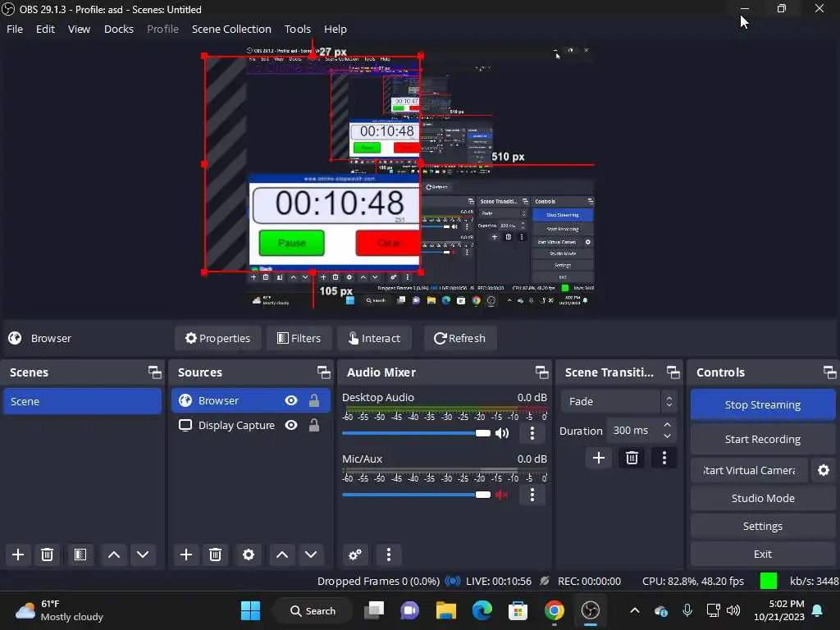Start the Virtual Camera
Image resolution: width=840 pixels, height=630 pixels.
749,470
